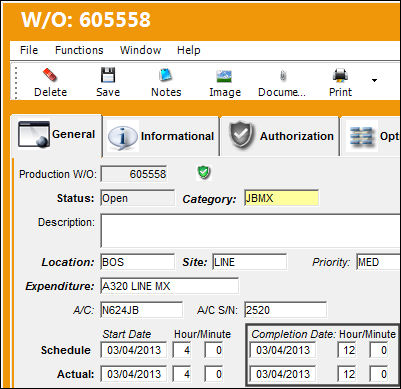
Task: Switch to the General tab
Action: [57, 135]
